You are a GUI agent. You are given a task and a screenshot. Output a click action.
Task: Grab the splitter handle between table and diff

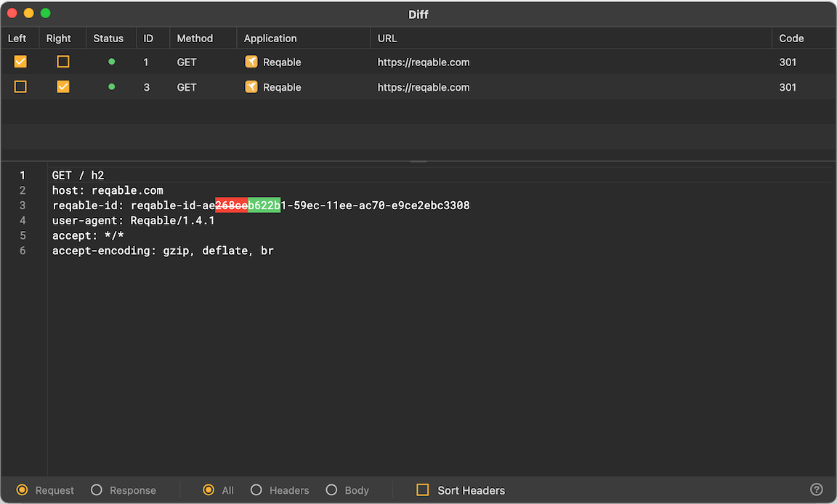418,161
